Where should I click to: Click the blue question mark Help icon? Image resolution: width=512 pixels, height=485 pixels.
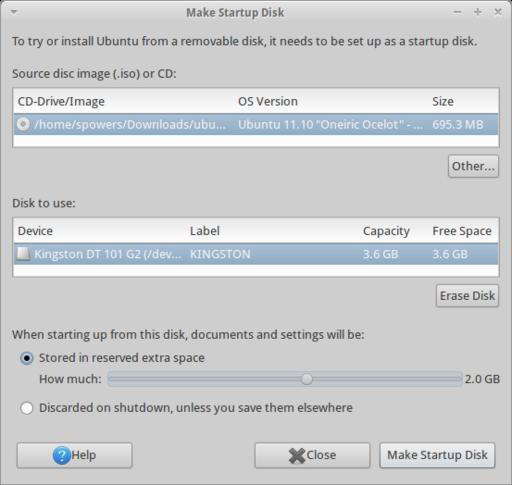point(62,455)
